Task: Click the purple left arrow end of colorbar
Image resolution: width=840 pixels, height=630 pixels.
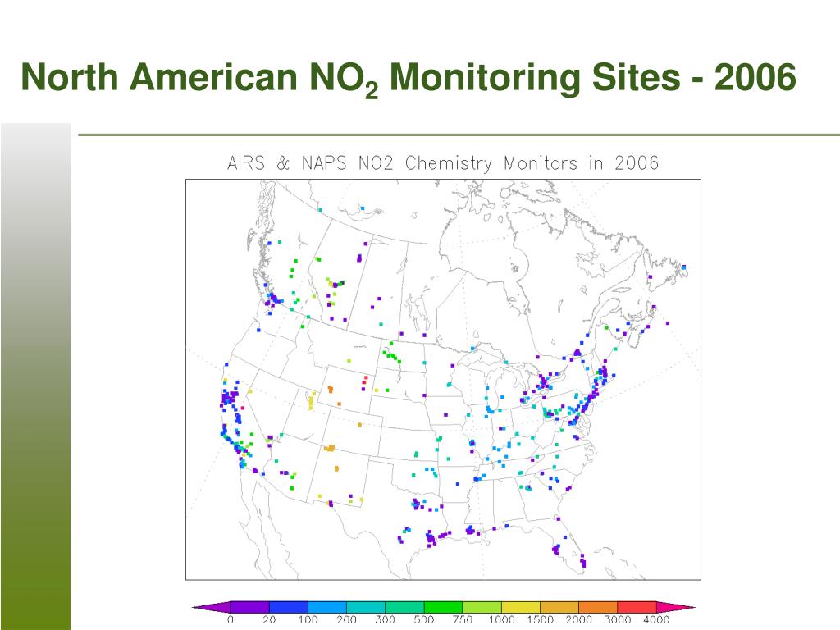Action: coord(211,607)
